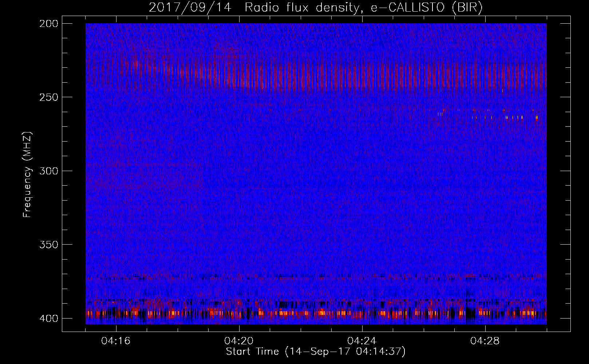Screen dimensions: 589x364
Task: Click the 04:28 time tick label
Action: (x=485, y=341)
